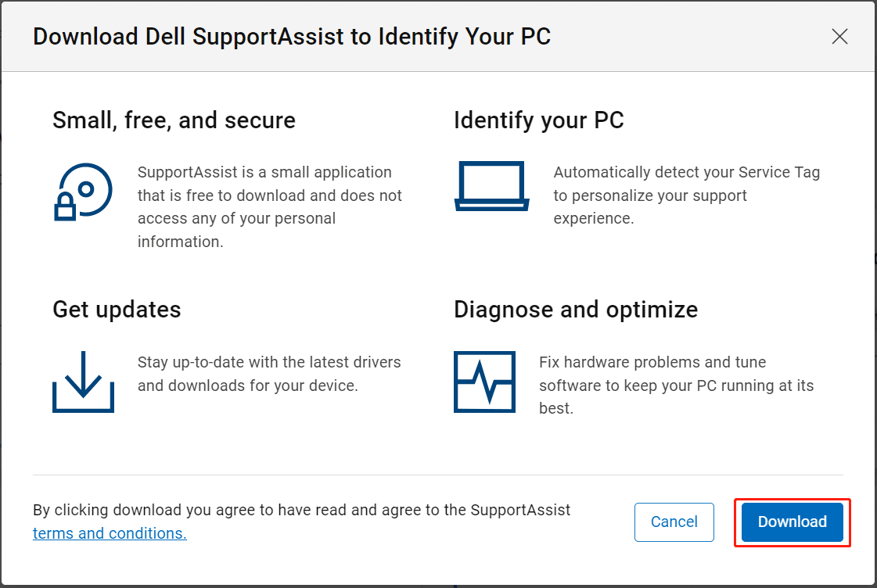Click the 'By clicking download you agree' notice
Image resolution: width=877 pixels, height=588 pixels.
click(x=301, y=511)
